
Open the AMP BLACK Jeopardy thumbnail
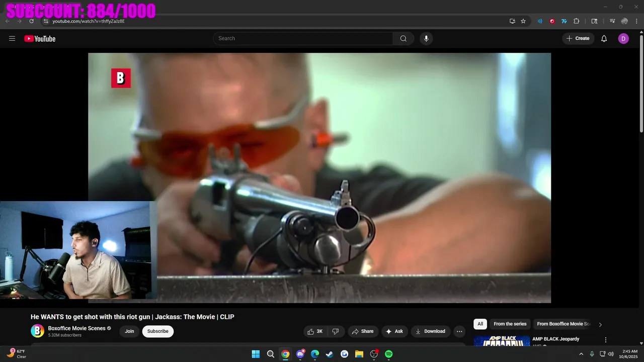tap(502, 341)
